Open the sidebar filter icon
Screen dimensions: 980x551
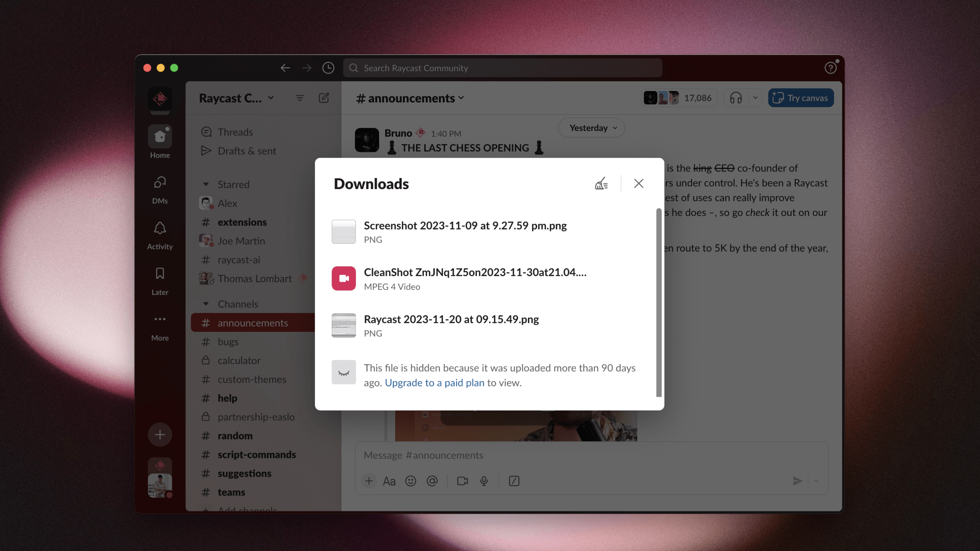(x=300, y=98)
